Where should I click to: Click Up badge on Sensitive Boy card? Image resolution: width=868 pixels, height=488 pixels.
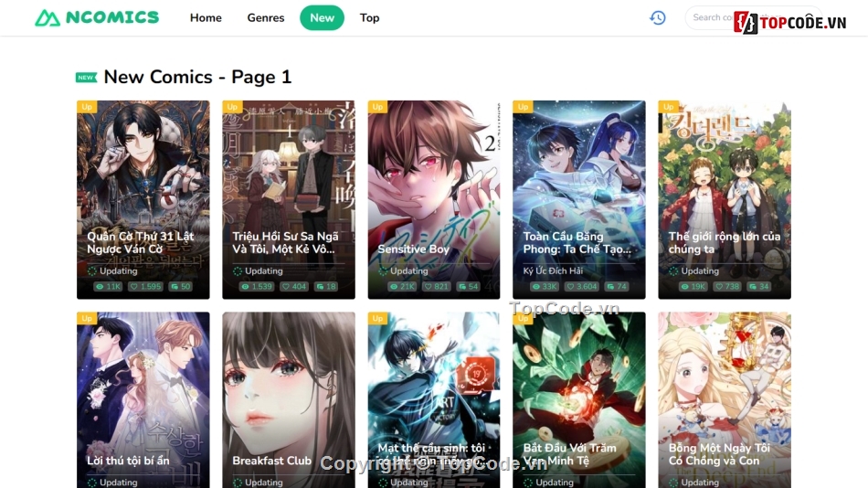(x=377, y=106)
